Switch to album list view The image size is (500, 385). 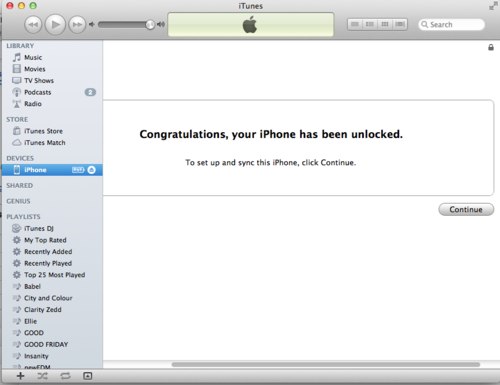click(370, 24)
